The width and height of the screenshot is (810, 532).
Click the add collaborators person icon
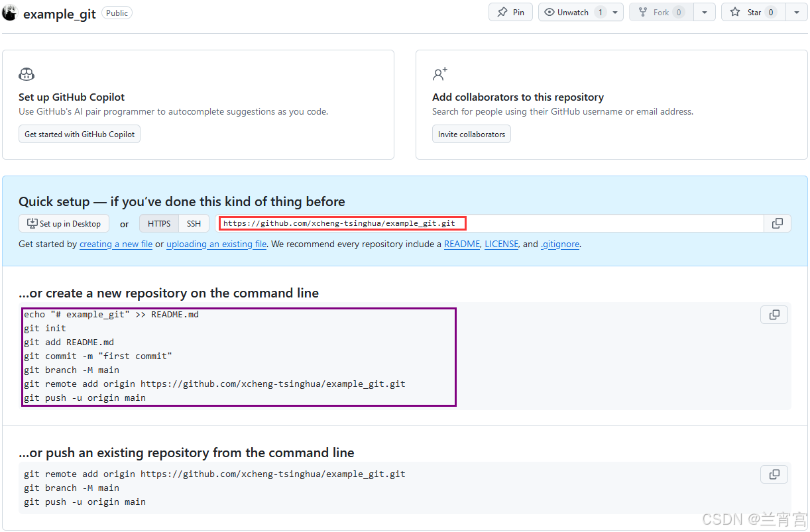point(440,74)
